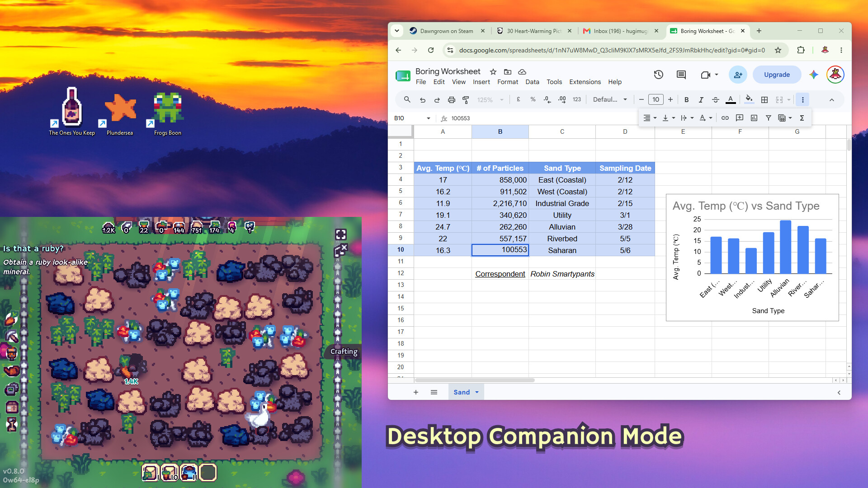Format as currency with pound icon
This screenshot has width=868, height=488.
click(518, 99)
